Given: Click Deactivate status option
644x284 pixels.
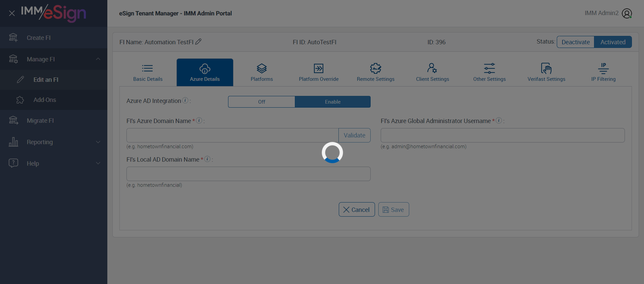Looking at the screenshot, I should 576,42.
